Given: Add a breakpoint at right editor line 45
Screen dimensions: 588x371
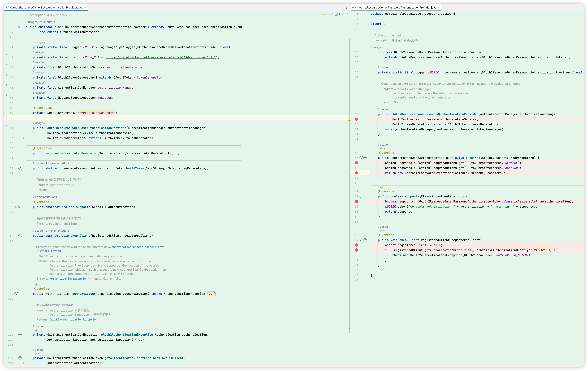Looking at the screenshot, I should (x=357, y=168).
